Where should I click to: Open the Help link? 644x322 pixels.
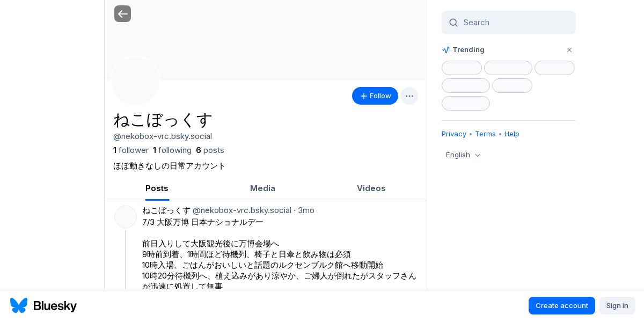512,134
